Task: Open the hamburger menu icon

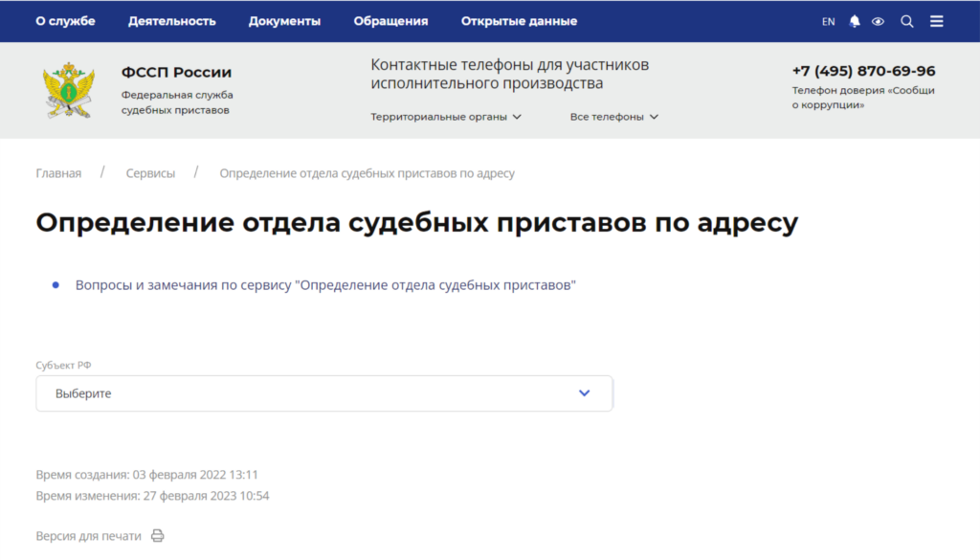Action: pyautogui.click(x=937, y=21)
